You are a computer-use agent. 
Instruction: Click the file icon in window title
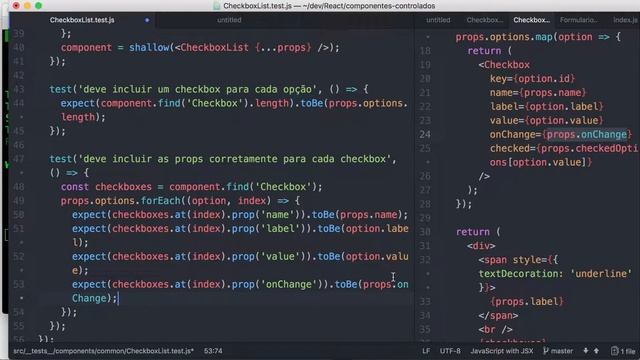pos(217,6)
